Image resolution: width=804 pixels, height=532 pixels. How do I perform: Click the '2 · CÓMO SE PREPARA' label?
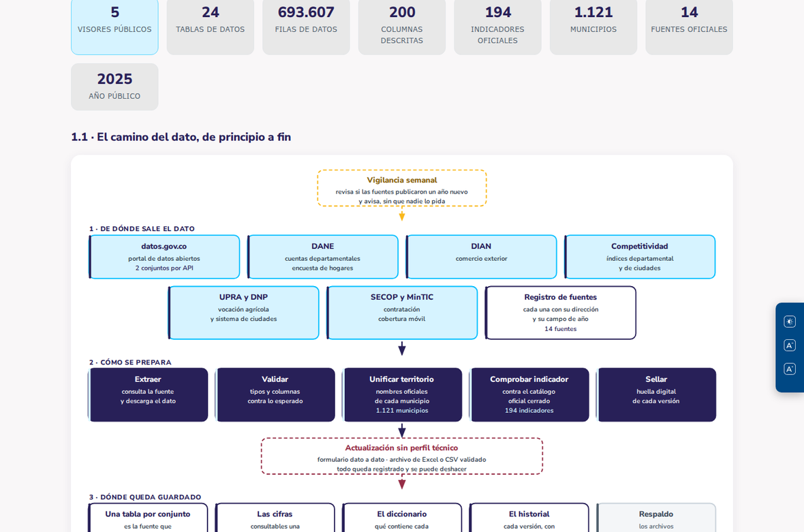[x=130, y=362]
